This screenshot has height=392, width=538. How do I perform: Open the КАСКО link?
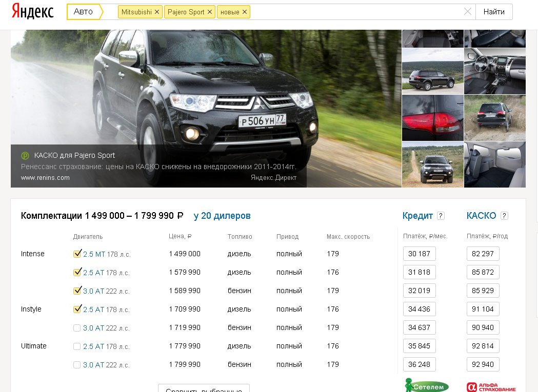[x=482, y=216]
